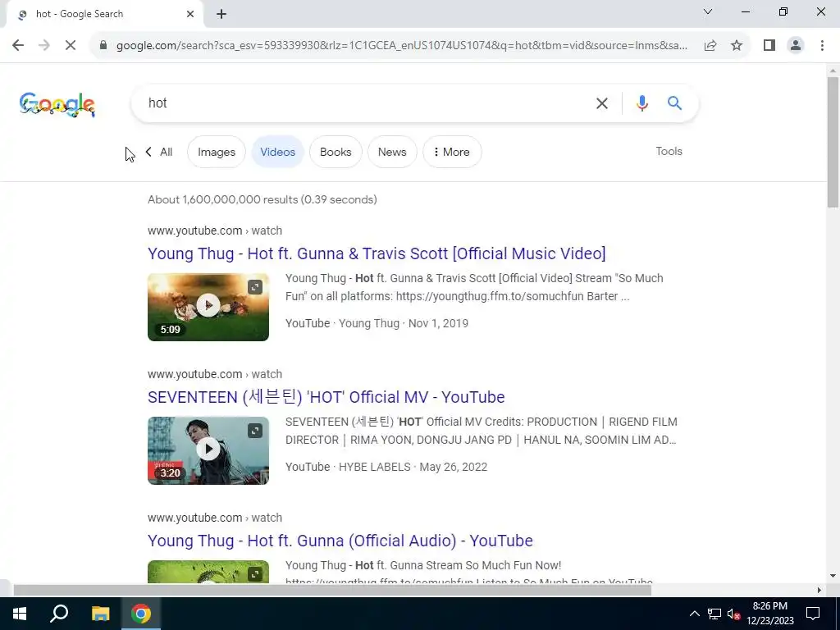The image size is (840, 630).
Task: Switch to the All results tab
Action: pos(166,152)
